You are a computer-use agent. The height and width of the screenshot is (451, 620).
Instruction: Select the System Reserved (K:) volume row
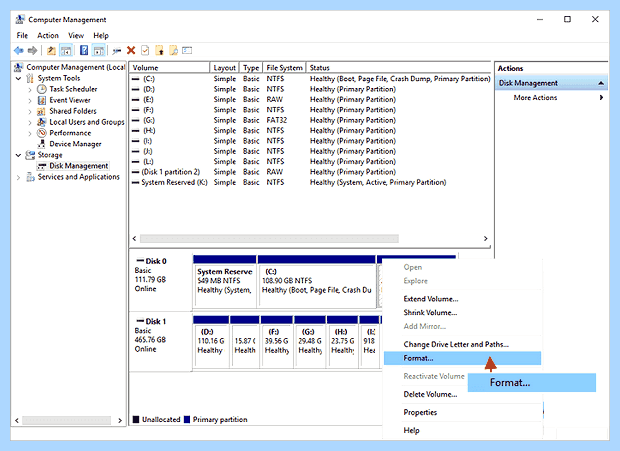click(x=310, y=182)
